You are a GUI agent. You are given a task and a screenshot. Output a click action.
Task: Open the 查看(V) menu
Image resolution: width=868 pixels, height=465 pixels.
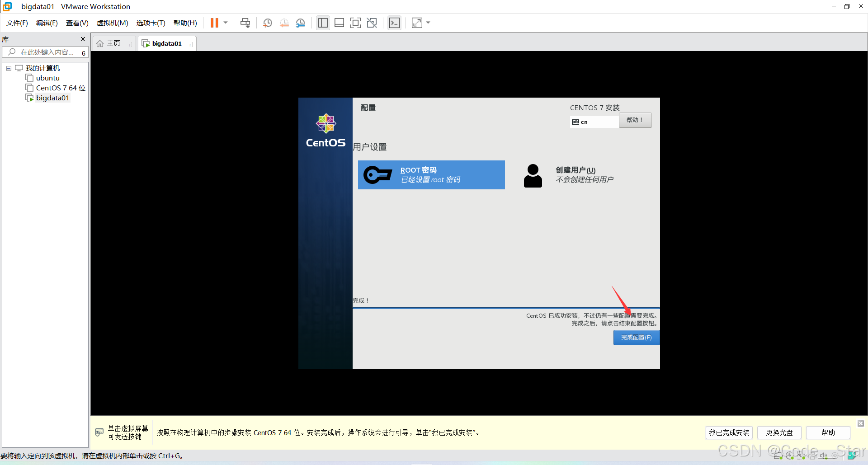pos(77,23)
